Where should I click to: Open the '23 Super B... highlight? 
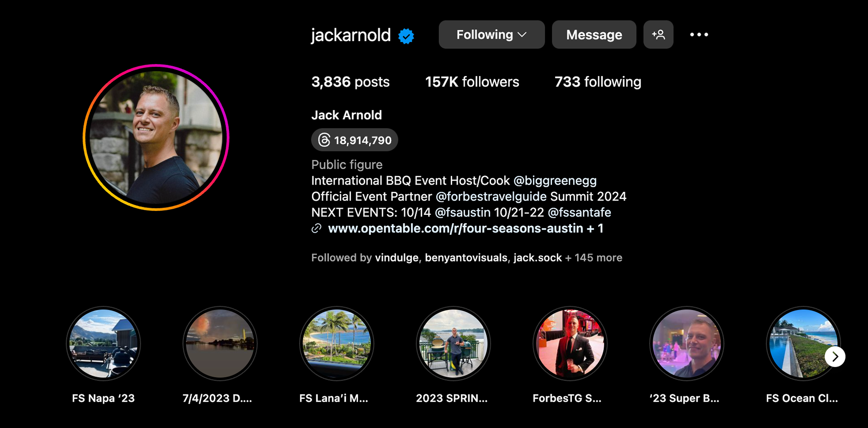687,344
